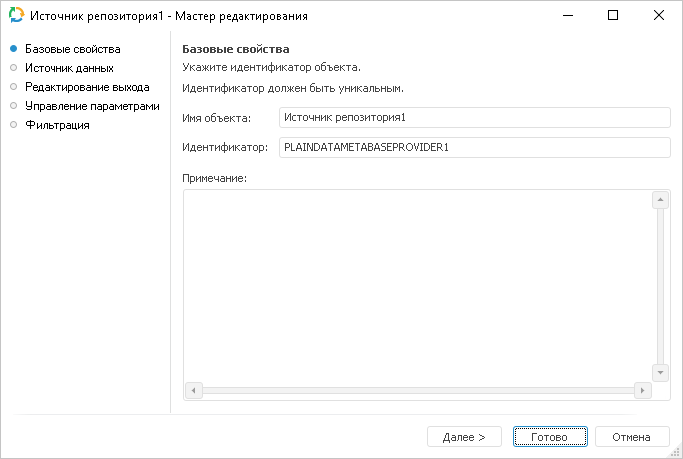683x459 pixels.
Task: Click the Имя объекта text field
Action: tap(474, 118)
